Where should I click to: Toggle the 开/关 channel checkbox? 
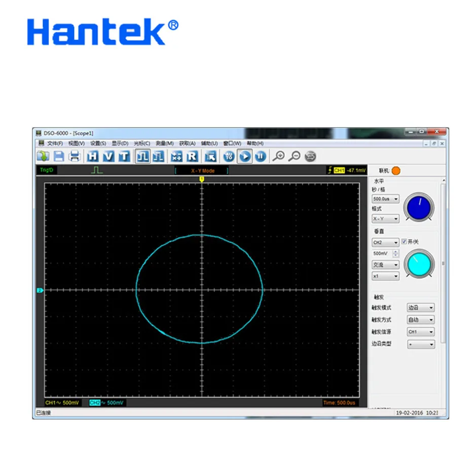pyautogui.click(x=404, y=241)
